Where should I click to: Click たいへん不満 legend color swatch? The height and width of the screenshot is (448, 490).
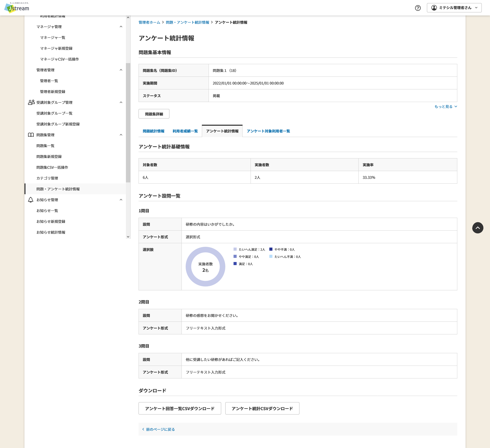click(x=271, y=256)
